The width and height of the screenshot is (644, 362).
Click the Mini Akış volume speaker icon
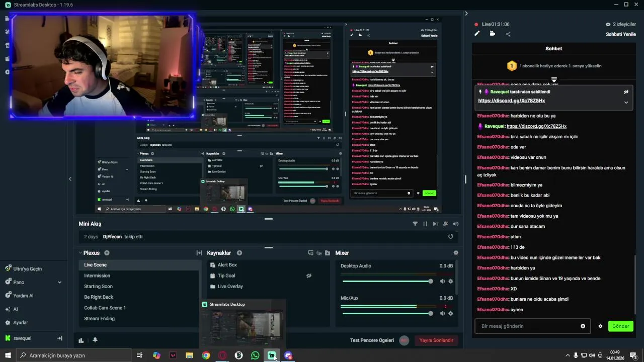click(x=456, y=224)
